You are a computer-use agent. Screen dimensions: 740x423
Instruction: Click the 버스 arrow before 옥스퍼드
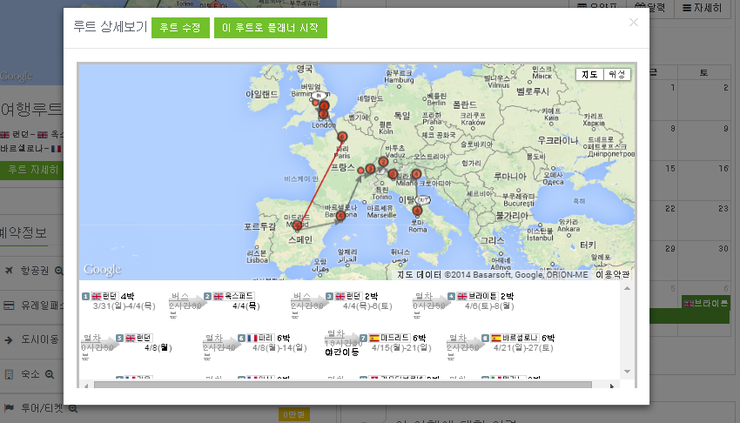[188, 300]
